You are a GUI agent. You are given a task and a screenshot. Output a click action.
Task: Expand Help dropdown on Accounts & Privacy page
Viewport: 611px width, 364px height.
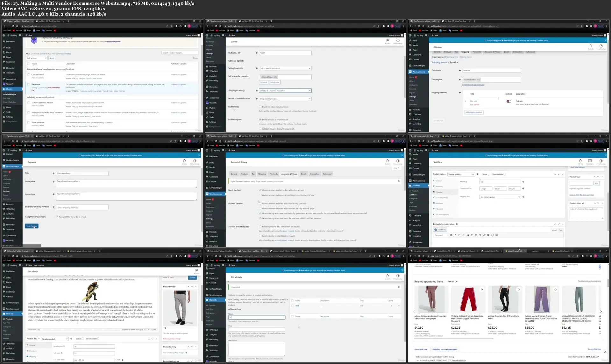pyautogui.click(x=396, y=168)
